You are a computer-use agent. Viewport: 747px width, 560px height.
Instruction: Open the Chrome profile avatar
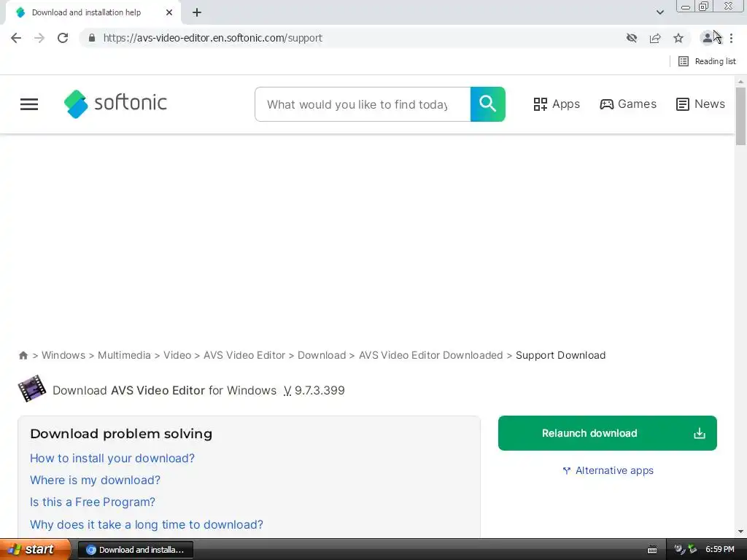[708, 38]
